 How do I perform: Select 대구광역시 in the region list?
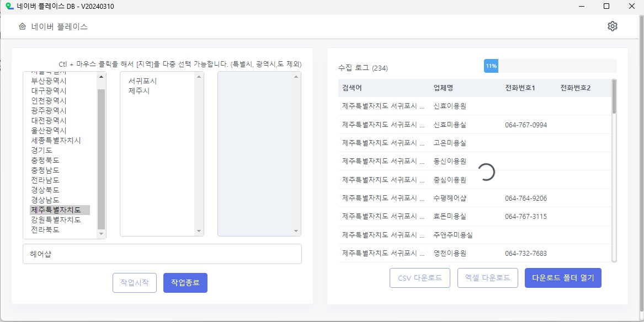point(49,90)
